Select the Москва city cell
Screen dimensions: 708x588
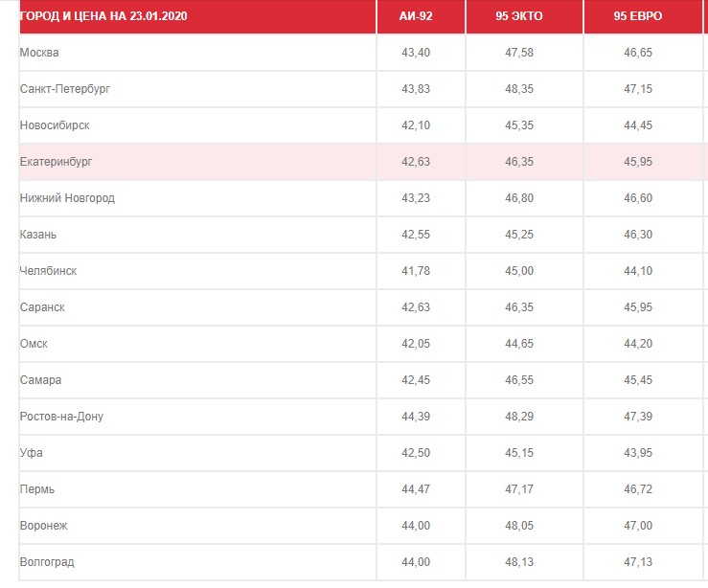tap(197, 53)
